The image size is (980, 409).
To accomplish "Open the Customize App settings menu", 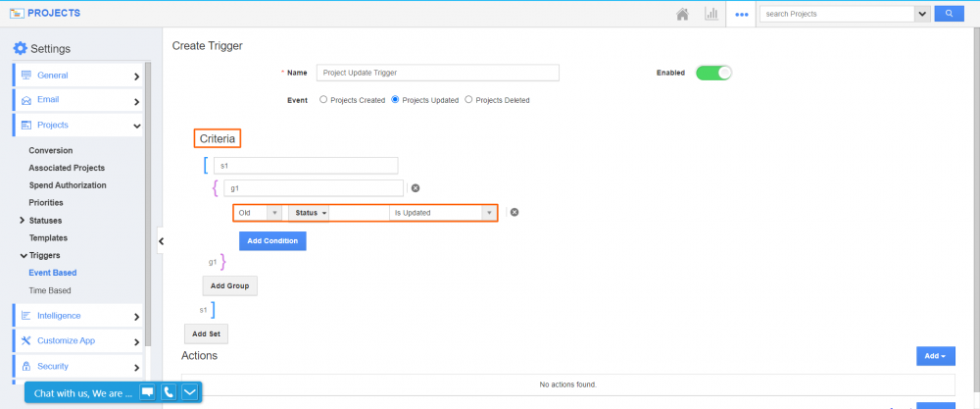I will pyautogui.click(x=78, y=340).
